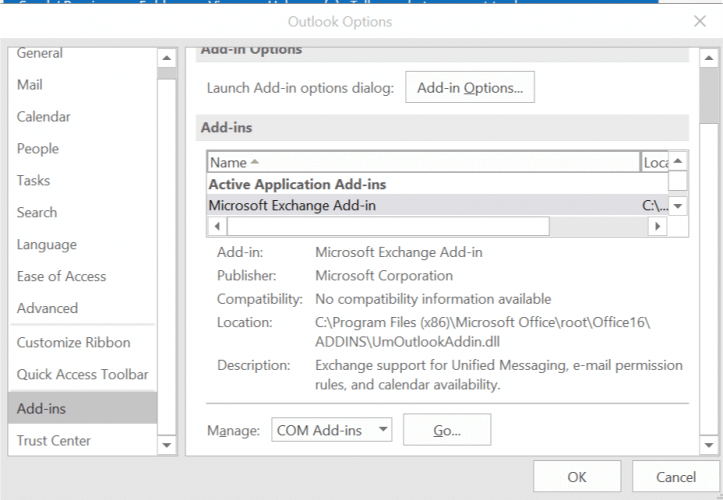Click the Active Application Add-ins group heading
The width and height of the screenshot is (723, 500).
pos(297,185)
